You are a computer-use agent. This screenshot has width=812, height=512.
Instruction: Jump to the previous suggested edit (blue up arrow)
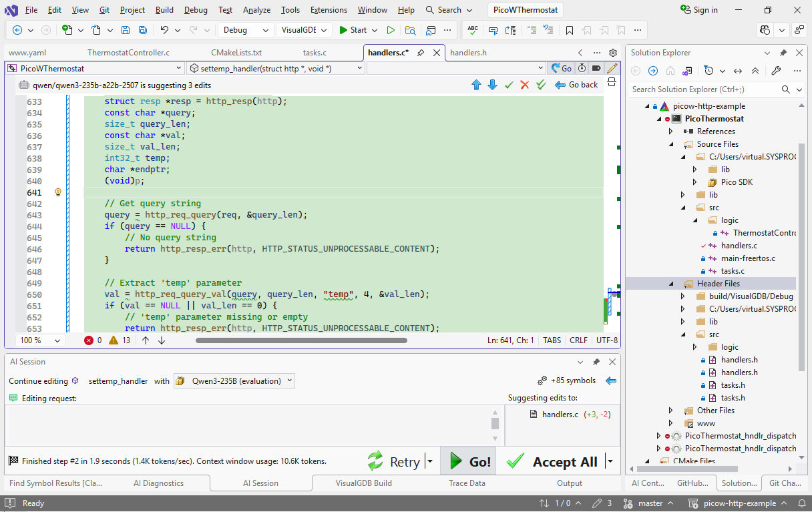[476, 85]
